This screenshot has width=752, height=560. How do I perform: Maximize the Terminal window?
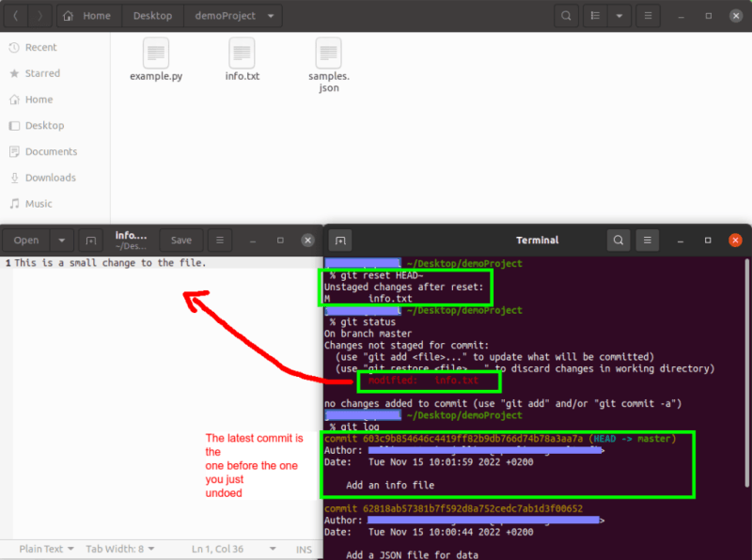click(708, 241)
